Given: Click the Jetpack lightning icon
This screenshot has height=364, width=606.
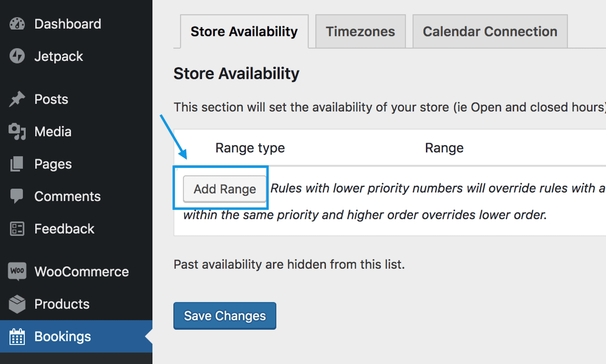Looking at the screenshot, I should pos(17,56).
